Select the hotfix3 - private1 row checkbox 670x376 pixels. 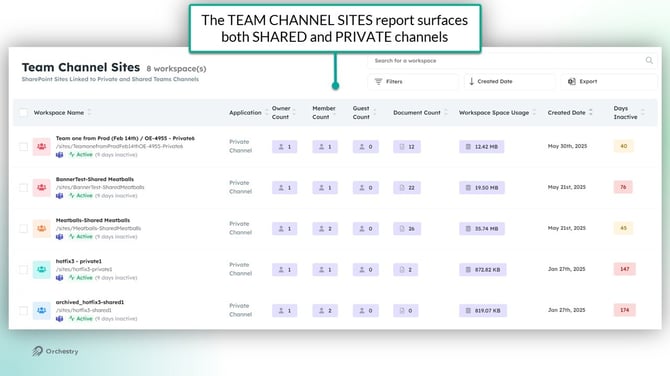pos(24,270)
